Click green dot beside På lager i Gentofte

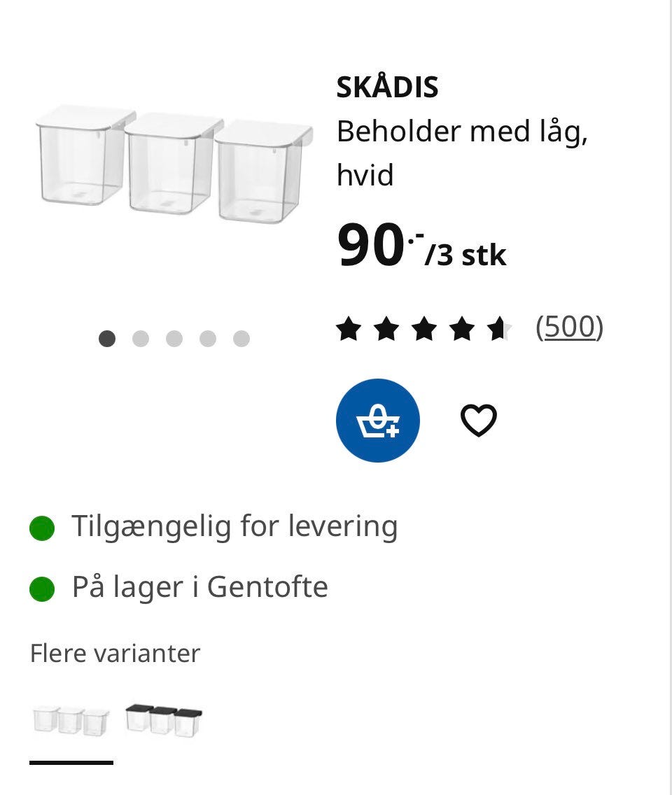(42, 589)
